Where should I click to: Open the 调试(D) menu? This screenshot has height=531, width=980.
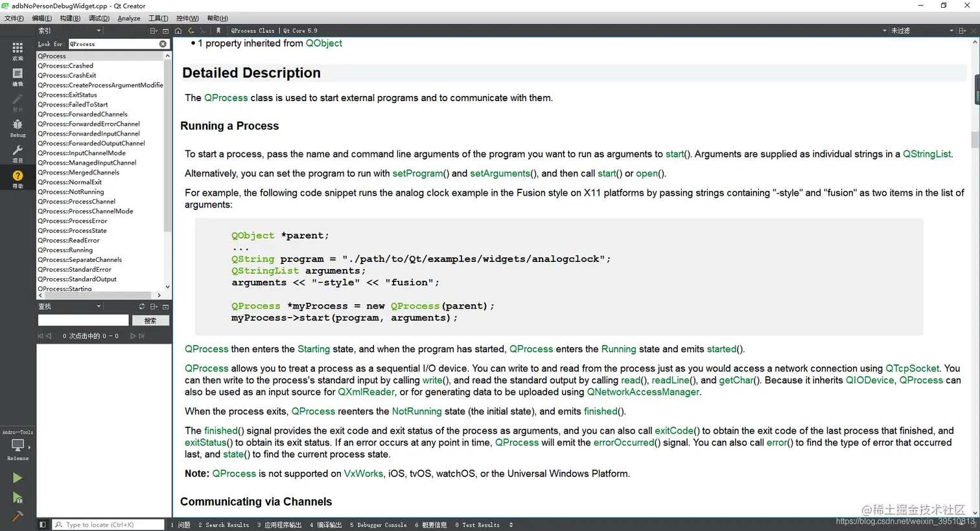click(99, 18)
